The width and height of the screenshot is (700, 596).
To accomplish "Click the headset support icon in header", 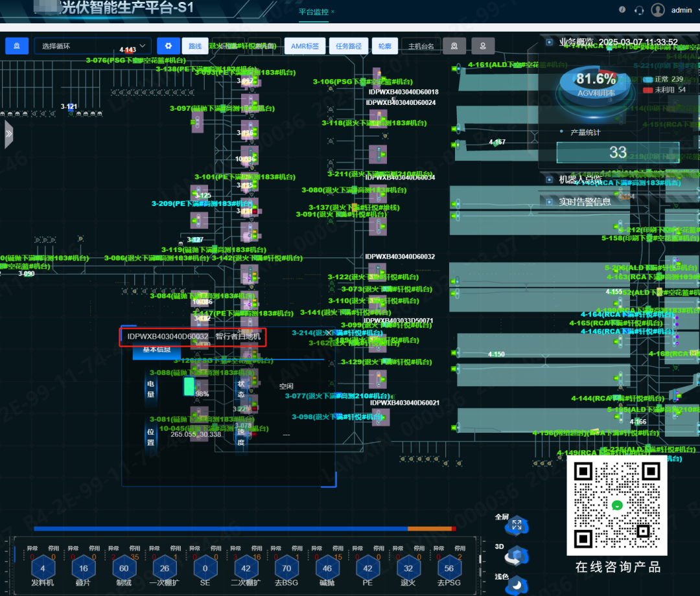I will (x=639, y=10).
